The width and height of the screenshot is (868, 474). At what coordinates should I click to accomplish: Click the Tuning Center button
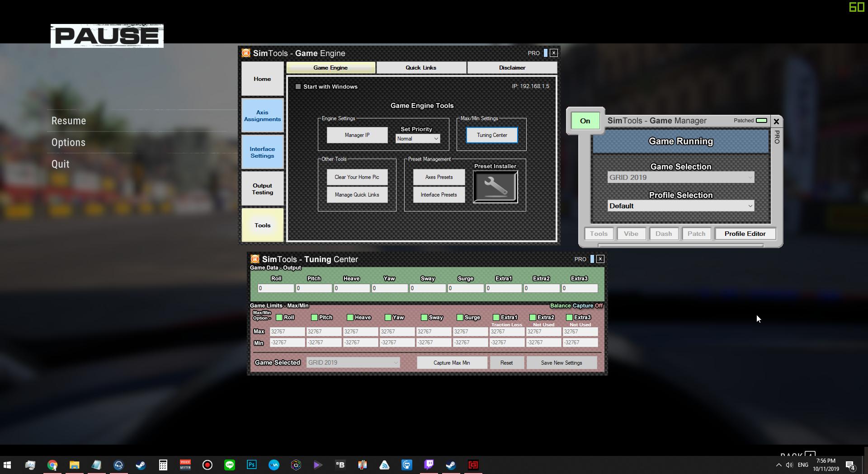(492, 135)
